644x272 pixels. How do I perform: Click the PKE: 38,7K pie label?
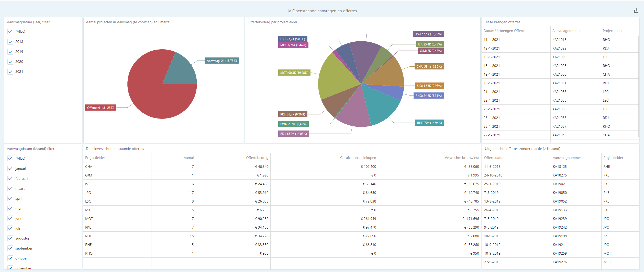pyautogui.click(x=293, y=114)
